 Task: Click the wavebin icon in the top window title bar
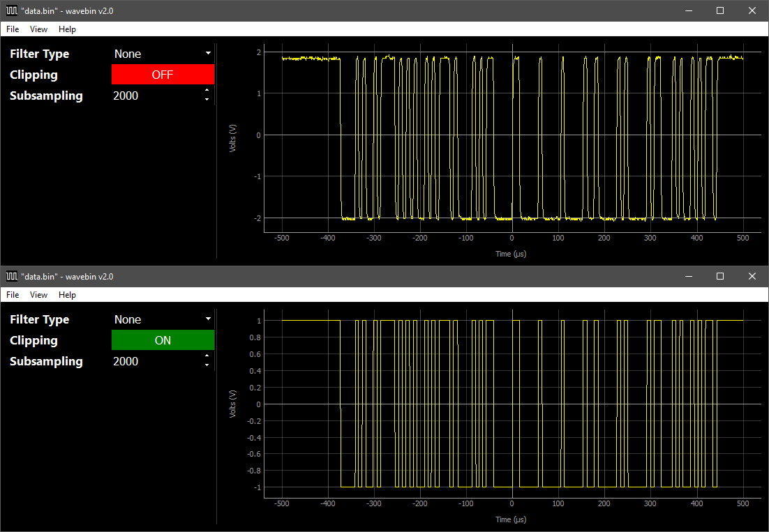click(x=11, y=10)
